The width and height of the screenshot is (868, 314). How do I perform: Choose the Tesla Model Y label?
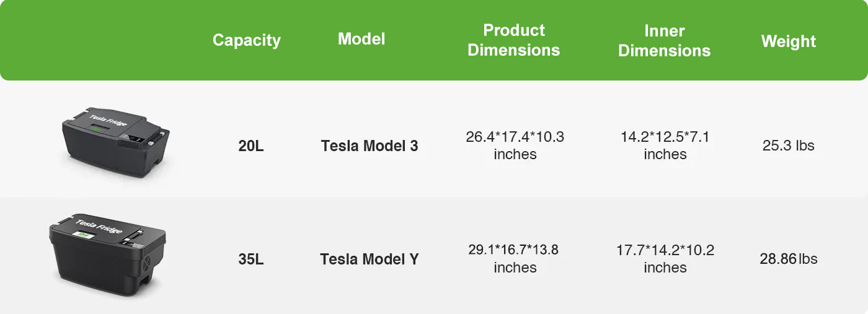click(x=370, y=259)
